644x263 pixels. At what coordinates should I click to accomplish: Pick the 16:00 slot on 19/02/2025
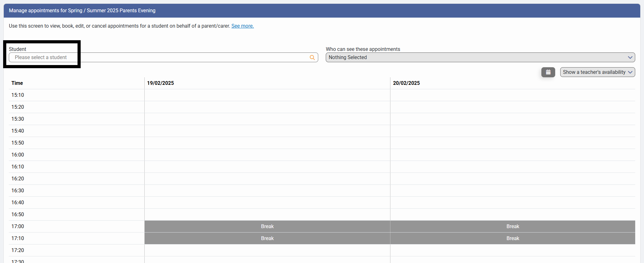click(x=267, y=155)
